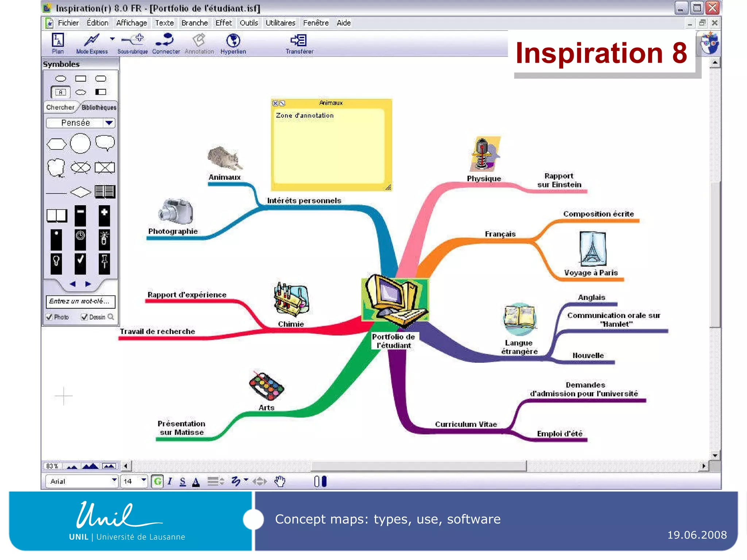Viewport: 747px width, 560px height.
Task: Toggle underline (S) formatting
Action: tap(183, 482)
